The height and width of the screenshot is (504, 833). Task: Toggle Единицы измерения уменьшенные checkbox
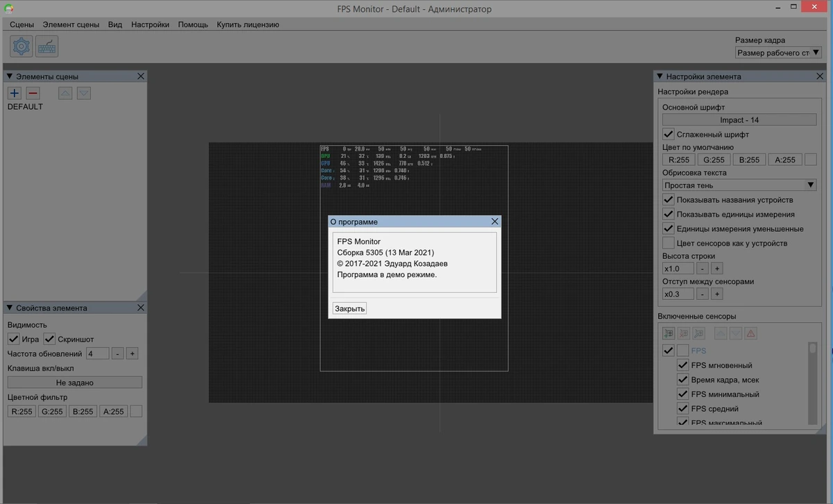[x=668, y=228]
